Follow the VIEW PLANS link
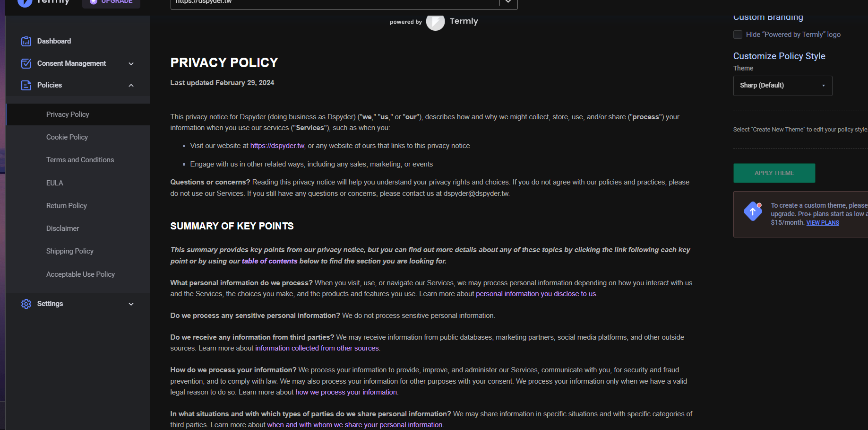This screenshot has width=868, height=430. (823, 223)
